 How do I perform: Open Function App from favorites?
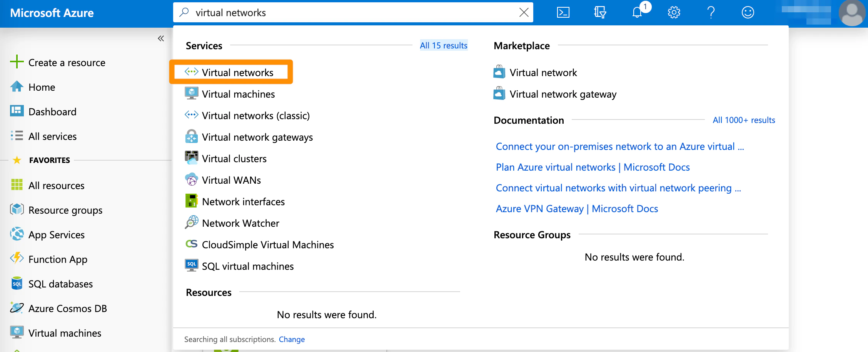[x=57, y=259]
